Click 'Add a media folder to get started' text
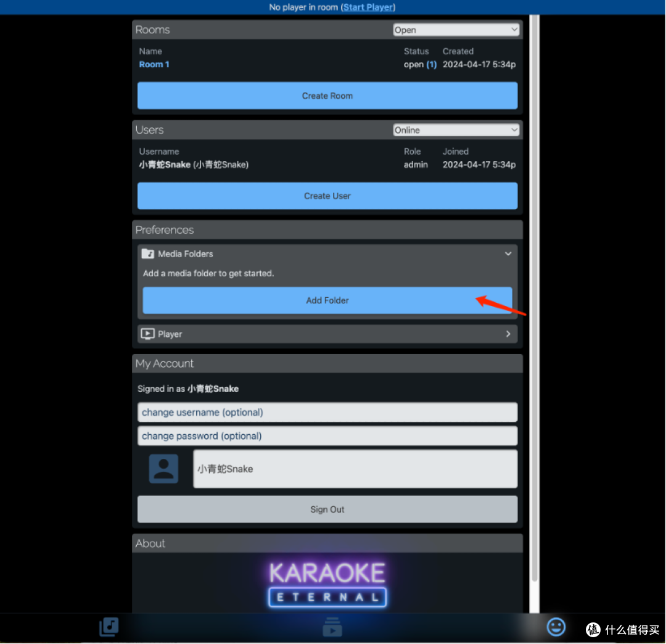 (x=208, y=273)
